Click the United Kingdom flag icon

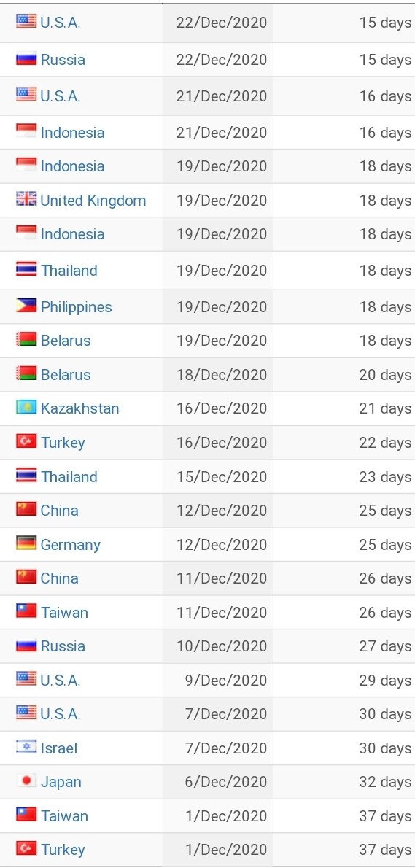tap(26, 198)
